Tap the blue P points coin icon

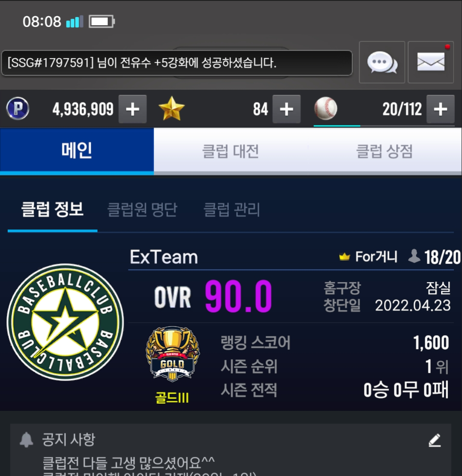click(18, 108)
